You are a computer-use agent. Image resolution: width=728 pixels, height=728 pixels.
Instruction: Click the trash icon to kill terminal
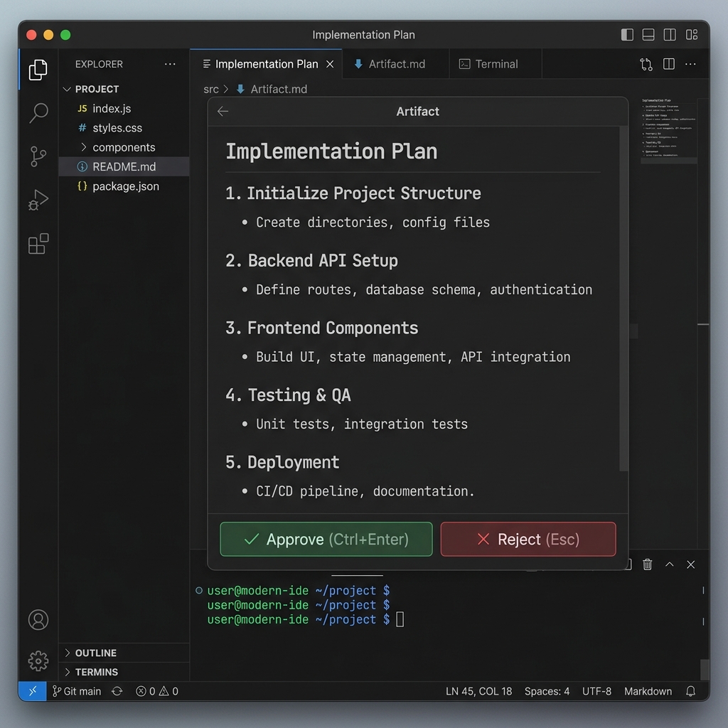(647, 564)
